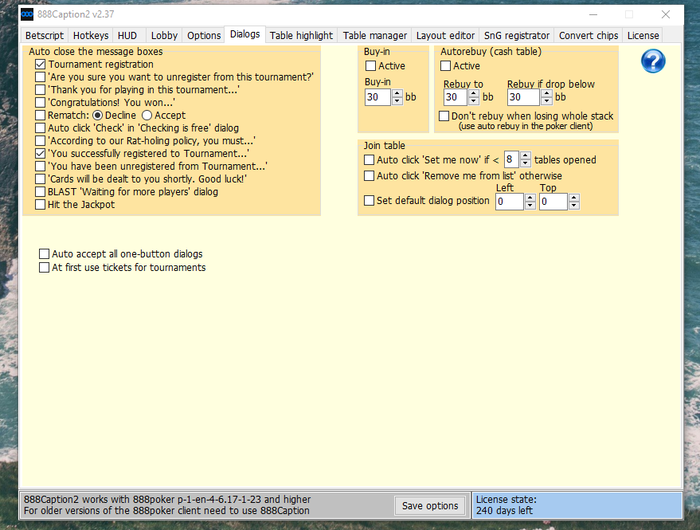700x530 pixels.
Task: Decrease the Left position spinner
Action: coord(530,206)
